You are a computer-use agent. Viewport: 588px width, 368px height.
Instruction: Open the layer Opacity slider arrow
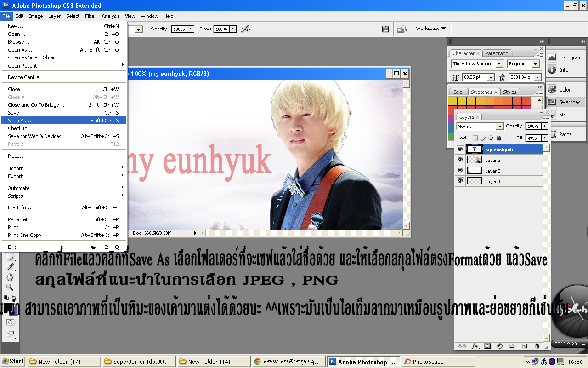pos(545,126)
